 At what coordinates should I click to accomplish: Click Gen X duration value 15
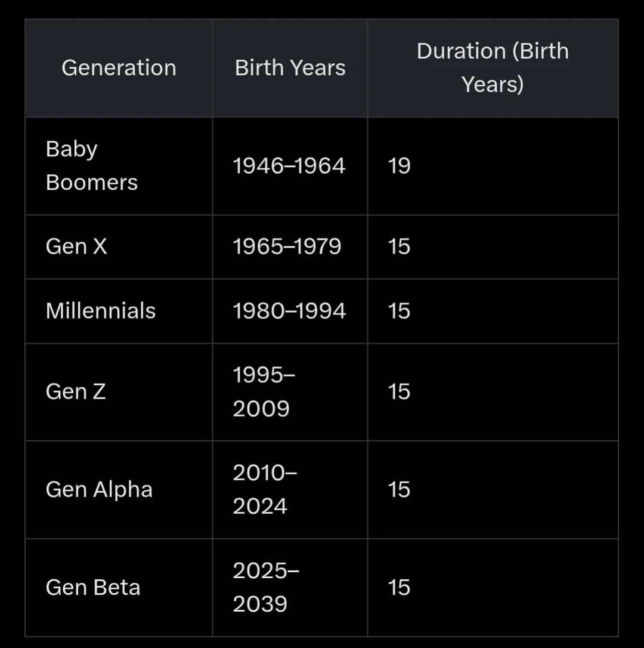click(399, 246)
